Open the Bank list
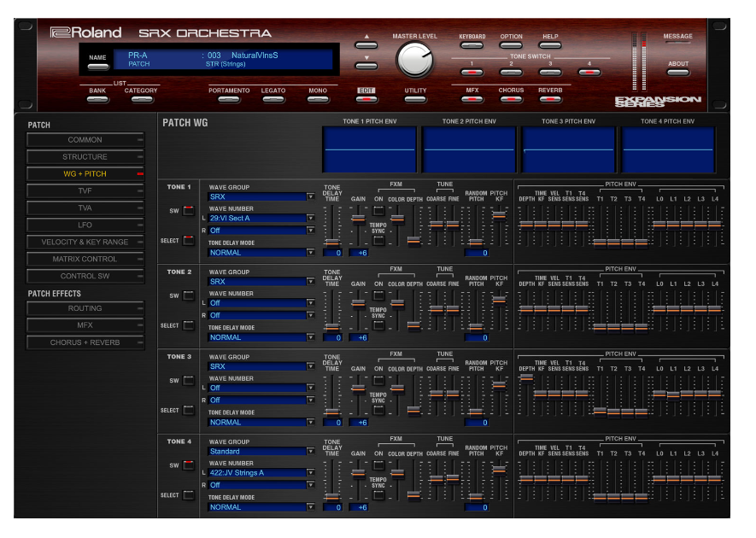 coord(97,100)
